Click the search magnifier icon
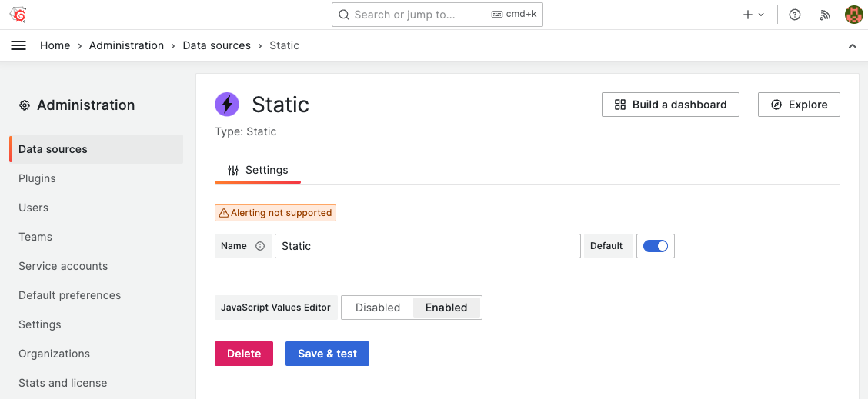This screenshot has width=868, height=399. click(x=344, y=15)
